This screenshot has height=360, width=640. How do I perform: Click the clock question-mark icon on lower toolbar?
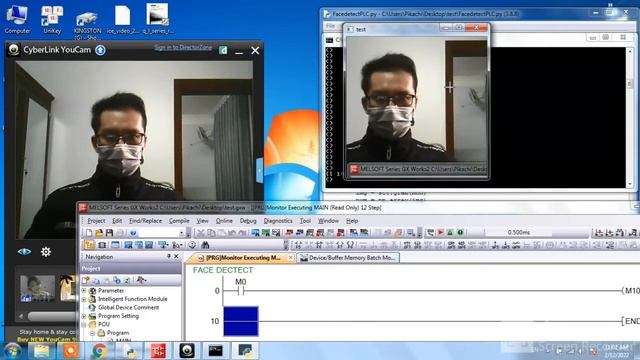tap(192, 245)
